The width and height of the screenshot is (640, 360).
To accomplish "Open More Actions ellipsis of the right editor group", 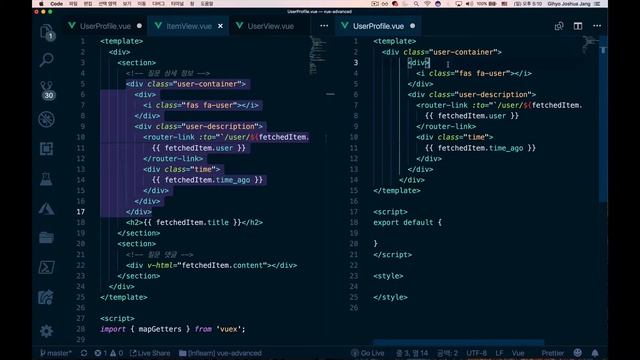I will pyautogui.click(x=597, y=26).
